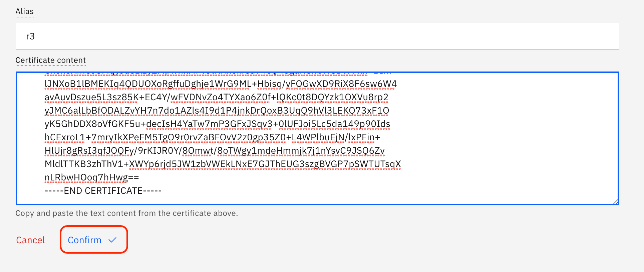Click the Certificate content label
Screen dimensions: 644x272
(x=51, y=60)
